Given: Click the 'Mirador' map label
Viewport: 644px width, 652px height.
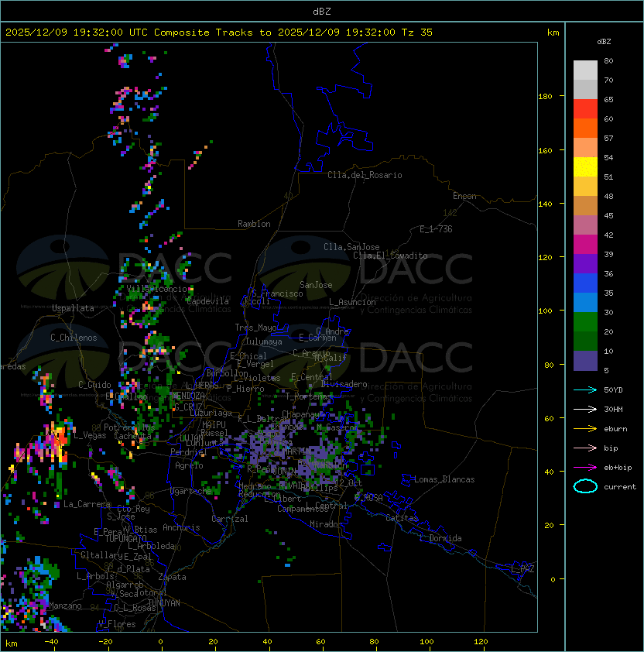Looking at the screenshot, I should tap(326, 524).
